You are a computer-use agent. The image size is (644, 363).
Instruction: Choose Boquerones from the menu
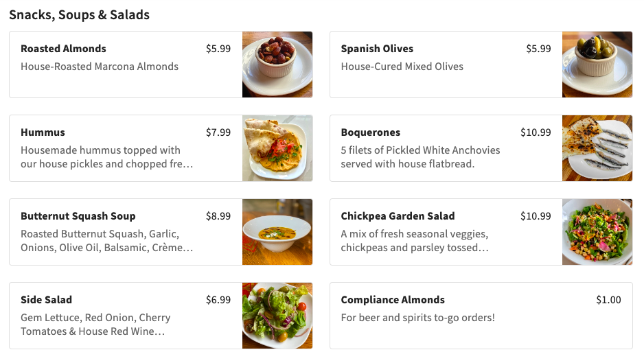coord(370,132)
